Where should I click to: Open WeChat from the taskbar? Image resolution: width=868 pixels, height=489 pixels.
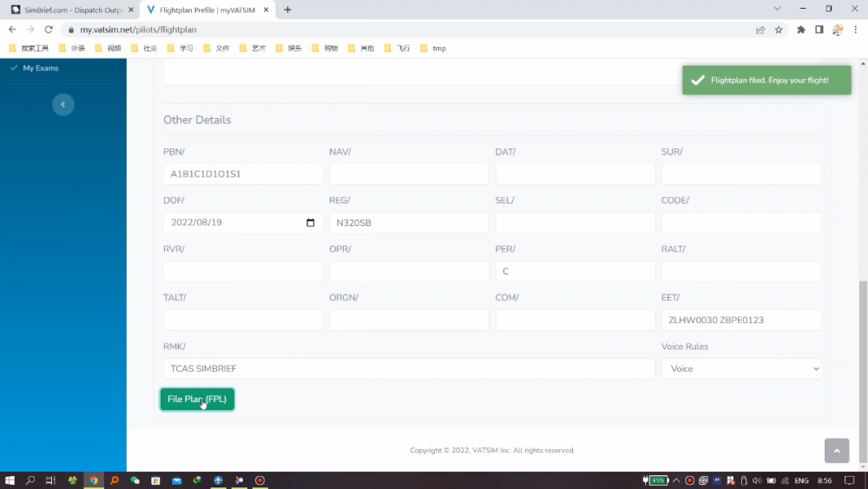click(135, 480)
